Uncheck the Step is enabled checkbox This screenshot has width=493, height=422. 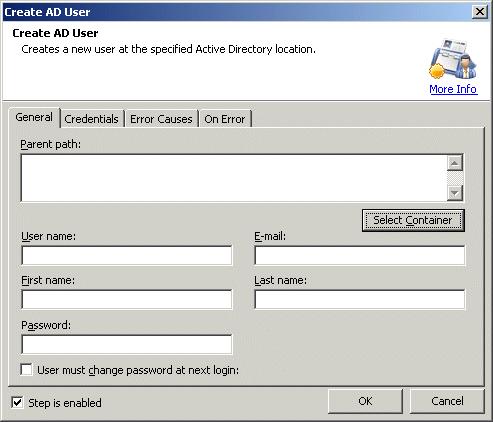(x=17, y=403)
